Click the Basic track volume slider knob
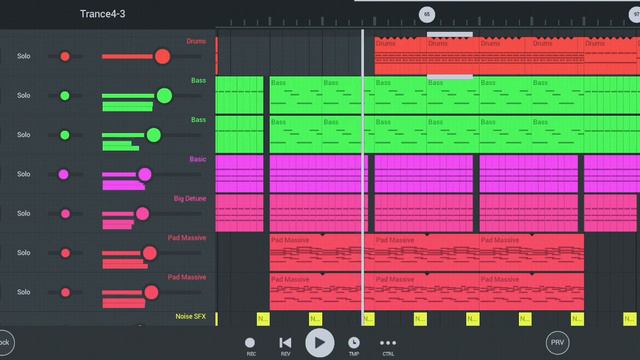 (x=144, y=174)
